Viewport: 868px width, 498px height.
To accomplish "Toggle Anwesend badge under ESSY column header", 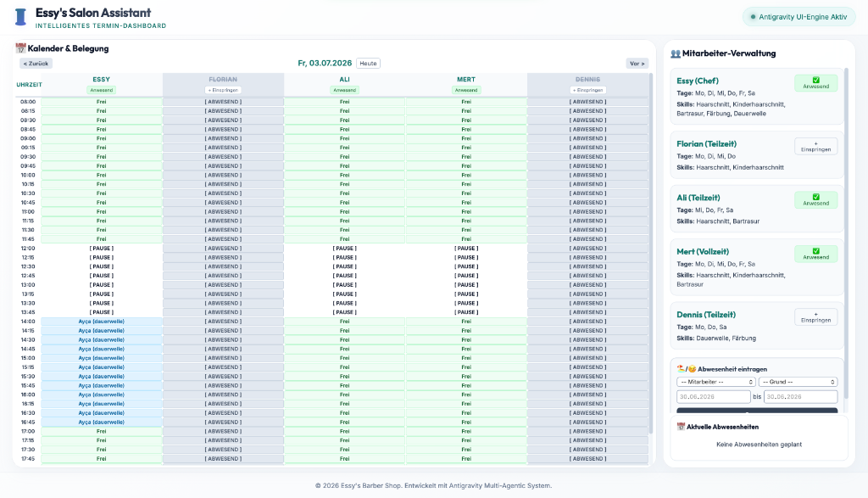I will [102, 90].
